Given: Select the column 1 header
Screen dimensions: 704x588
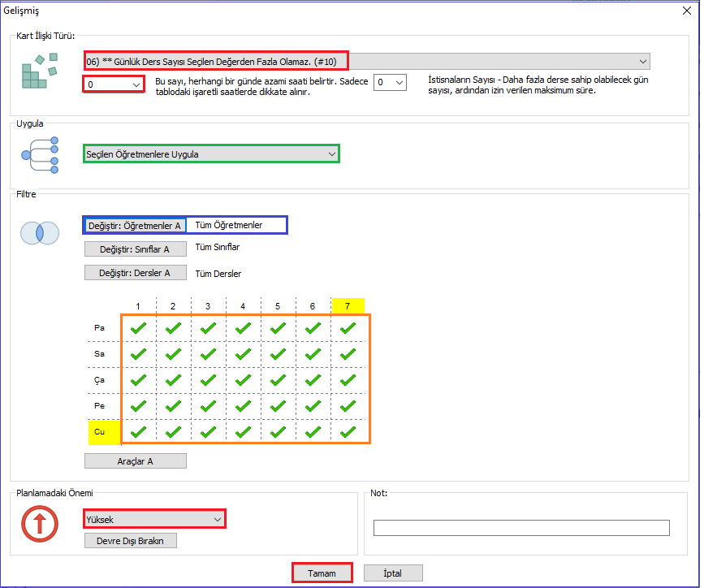Looking at the screenshot, I should click(138, 306).
